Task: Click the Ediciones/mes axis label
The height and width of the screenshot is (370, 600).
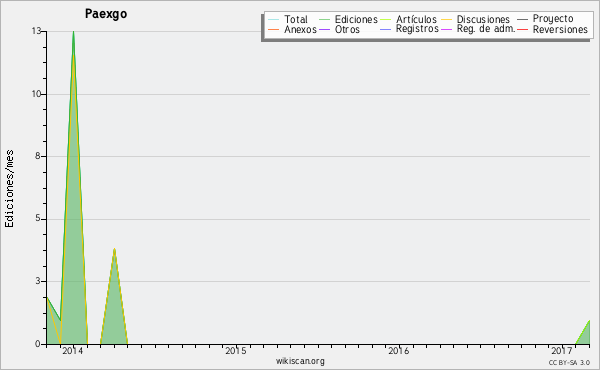Action: click(9, 189)
